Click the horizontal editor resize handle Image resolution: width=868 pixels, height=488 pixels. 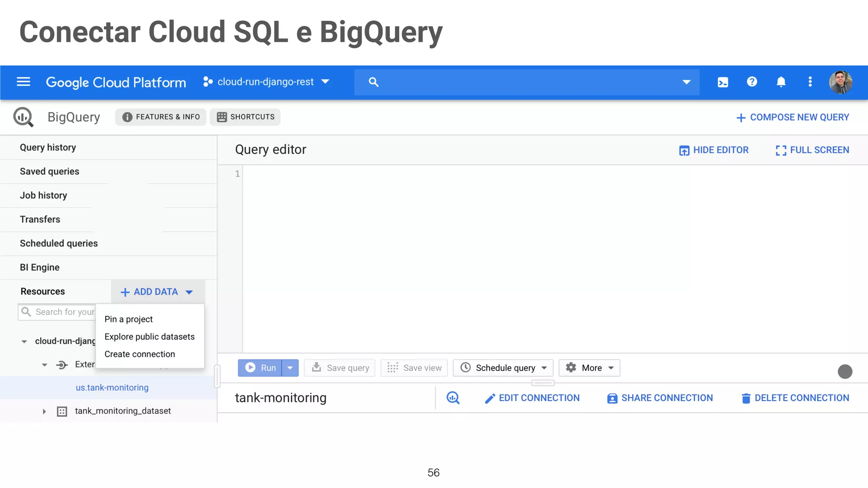(542, 383)
